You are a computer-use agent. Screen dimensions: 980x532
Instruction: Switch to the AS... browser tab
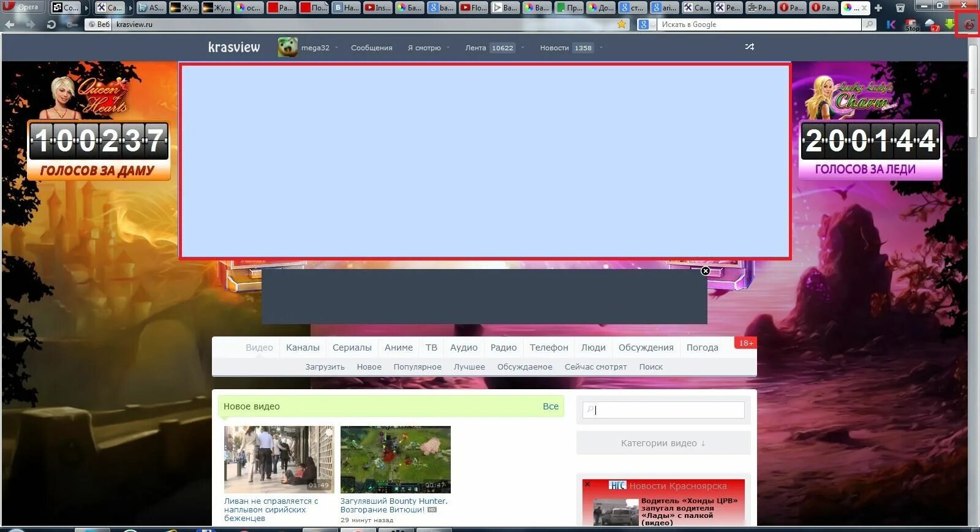[151, 8]
